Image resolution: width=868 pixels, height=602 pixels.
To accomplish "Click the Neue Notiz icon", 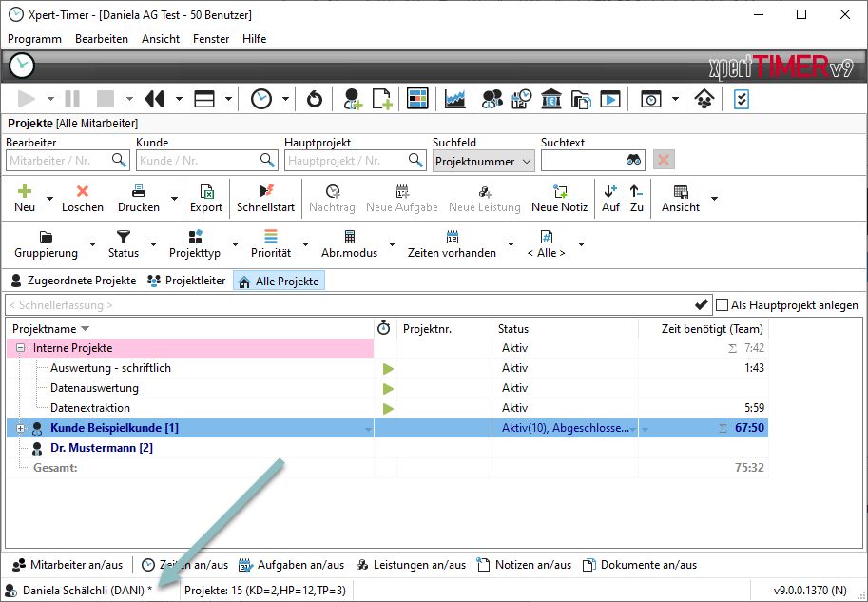I will (x=559, y=191).
